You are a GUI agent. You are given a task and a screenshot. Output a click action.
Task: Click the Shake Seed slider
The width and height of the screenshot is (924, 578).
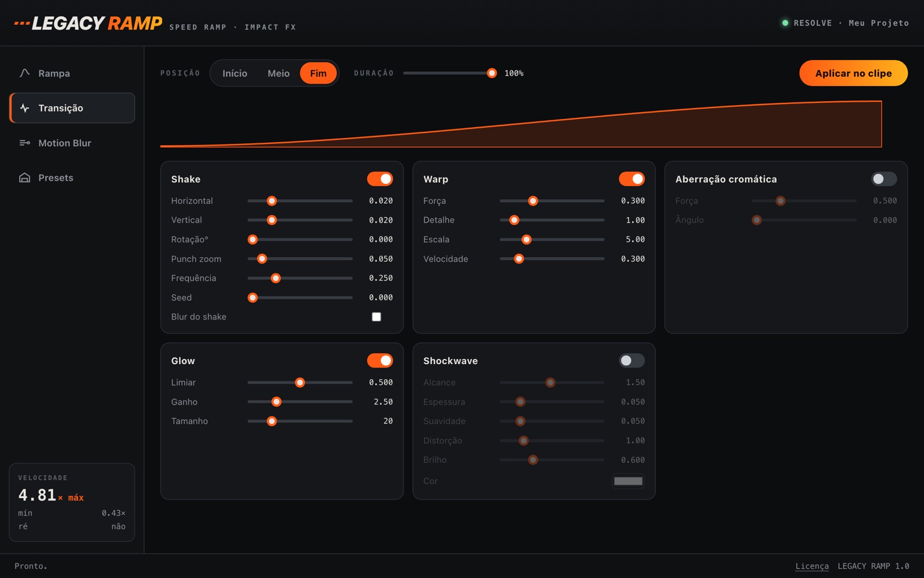coord(300,298)
